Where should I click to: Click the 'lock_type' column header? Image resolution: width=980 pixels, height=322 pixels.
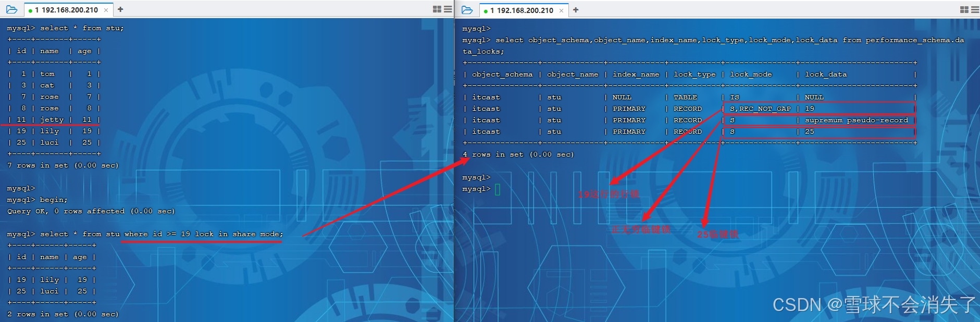pyautogui.click(x=694, y=74)
